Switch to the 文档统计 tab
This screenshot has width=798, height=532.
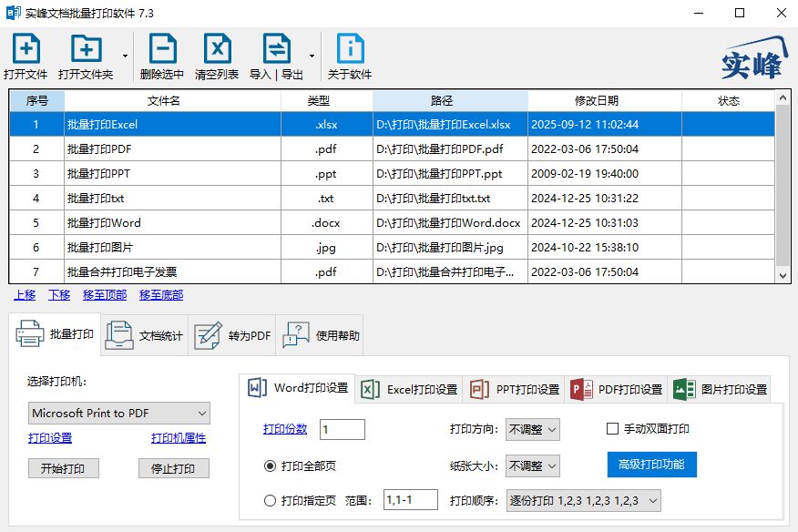click(145, 335)
